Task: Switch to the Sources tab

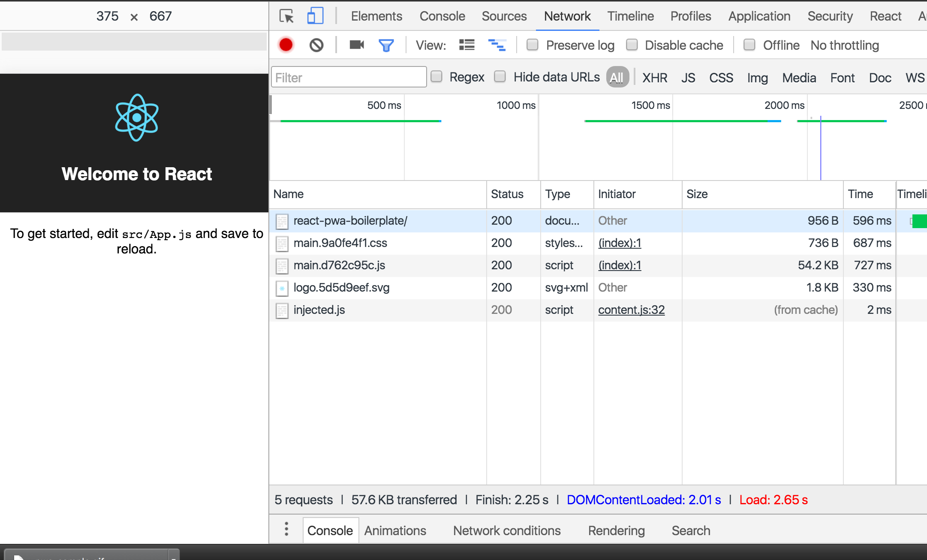Action: pyautogui.click(x=504, y=16)
